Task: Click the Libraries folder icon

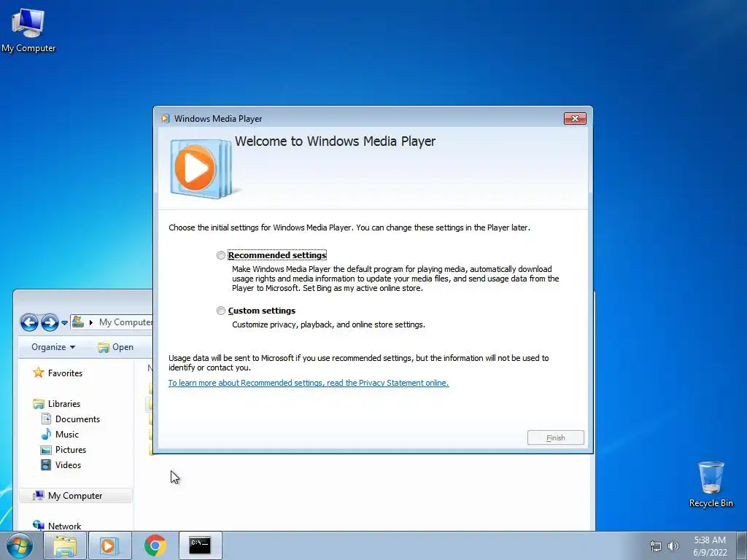Action: (x=38, y=404)
